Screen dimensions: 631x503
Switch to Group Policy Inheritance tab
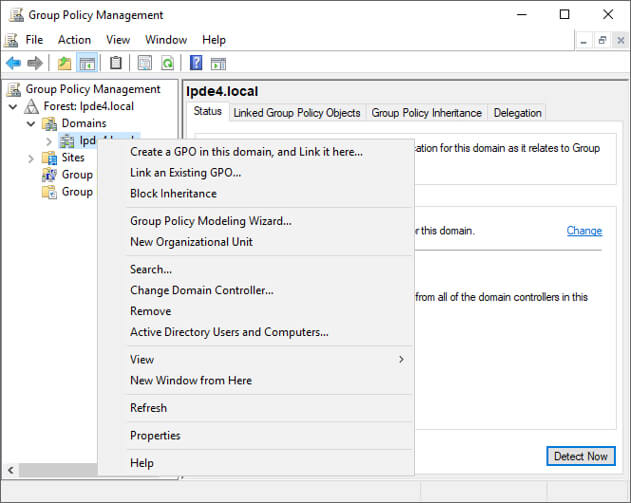427,113
